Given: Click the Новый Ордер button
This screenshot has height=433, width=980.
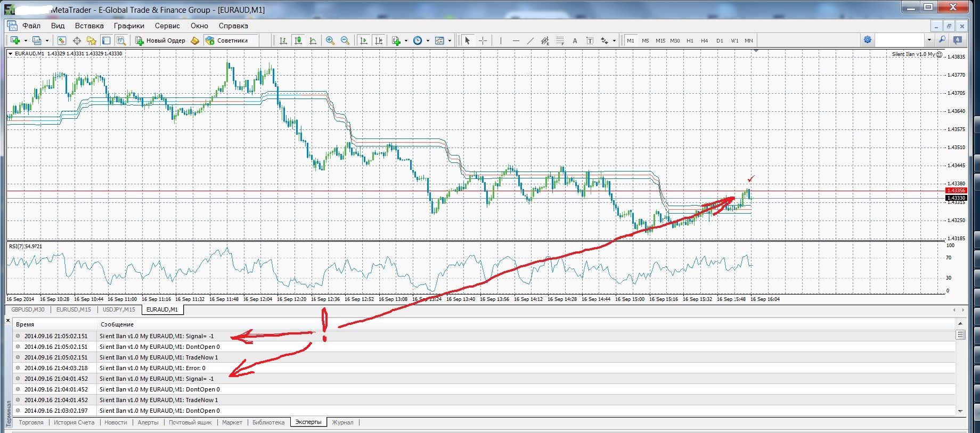Looking at the screenshot, I should (x=160, y=40).
